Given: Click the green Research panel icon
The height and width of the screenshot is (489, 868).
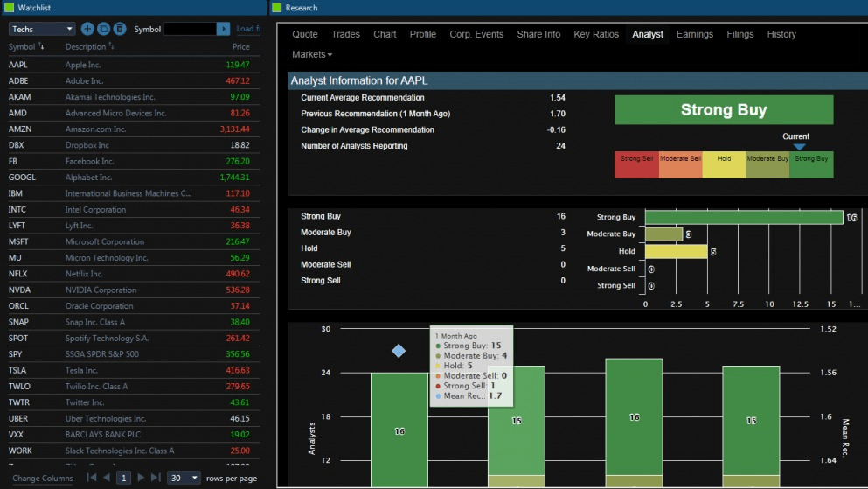Looking at the screenshot, I should click(x=277, y=7).
